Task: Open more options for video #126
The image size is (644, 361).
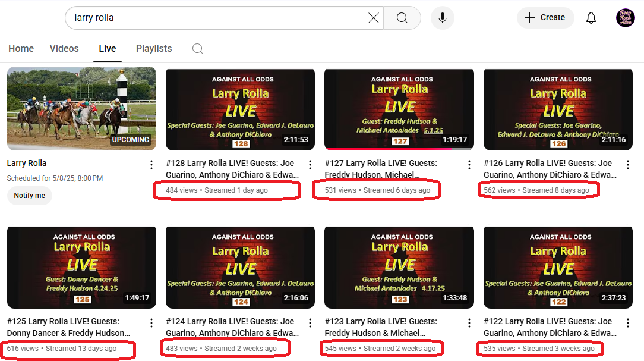Action: (628, 165)
